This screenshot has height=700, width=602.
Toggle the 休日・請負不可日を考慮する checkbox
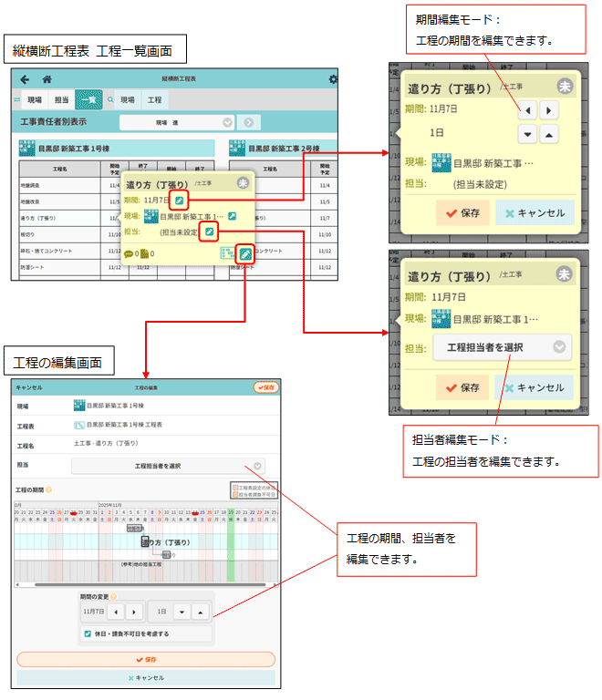pyautogui.click(x=88, y=633)
